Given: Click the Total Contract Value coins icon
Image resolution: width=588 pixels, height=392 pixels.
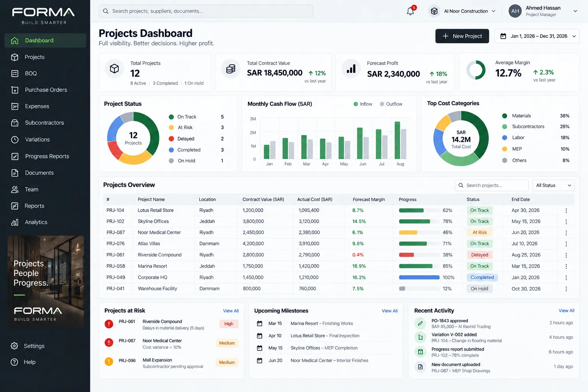Looking at the screenshot, I should pos(231,69).
